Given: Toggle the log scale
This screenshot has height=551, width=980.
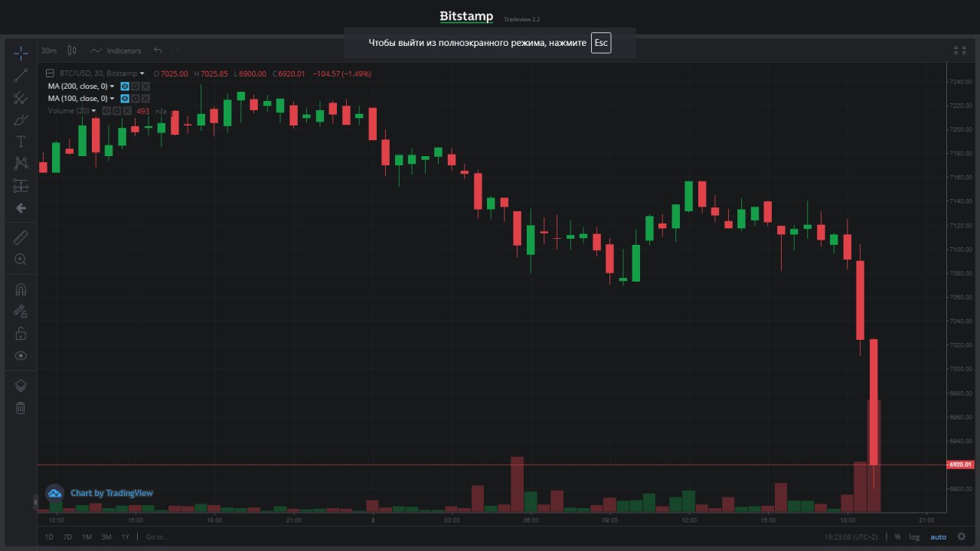Looking at the screenshot, I should (x=914, y=536).
